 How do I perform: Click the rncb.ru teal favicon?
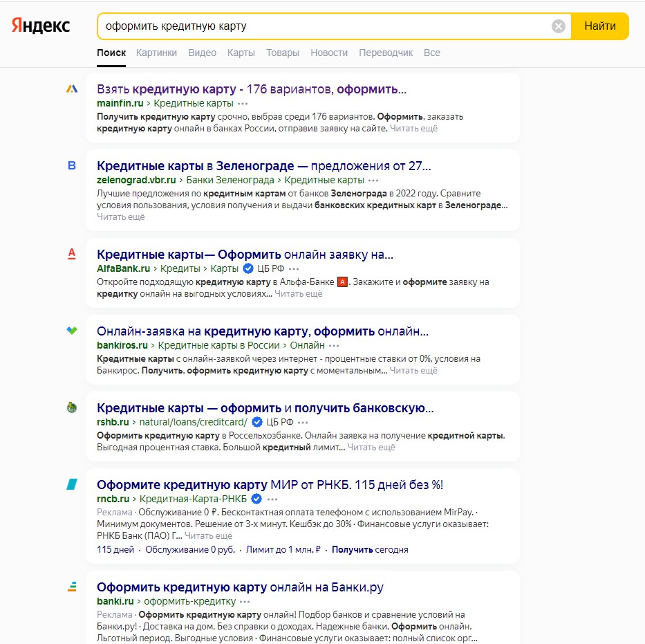pos(72,484)
